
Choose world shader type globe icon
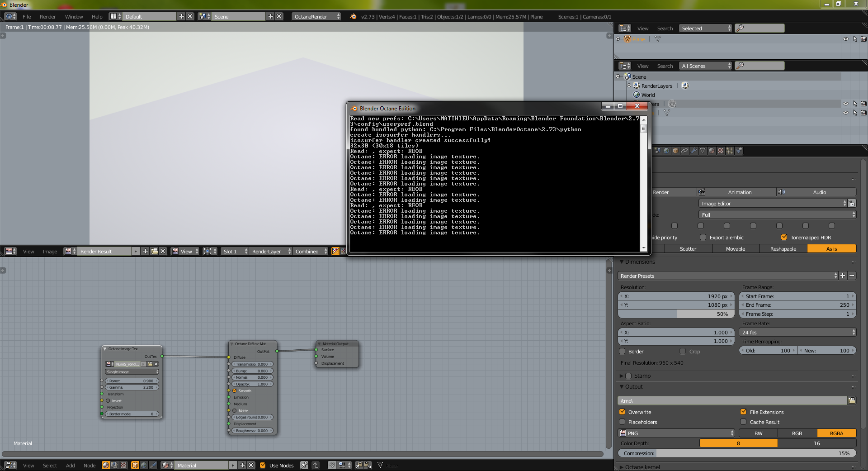pos(144,465)
